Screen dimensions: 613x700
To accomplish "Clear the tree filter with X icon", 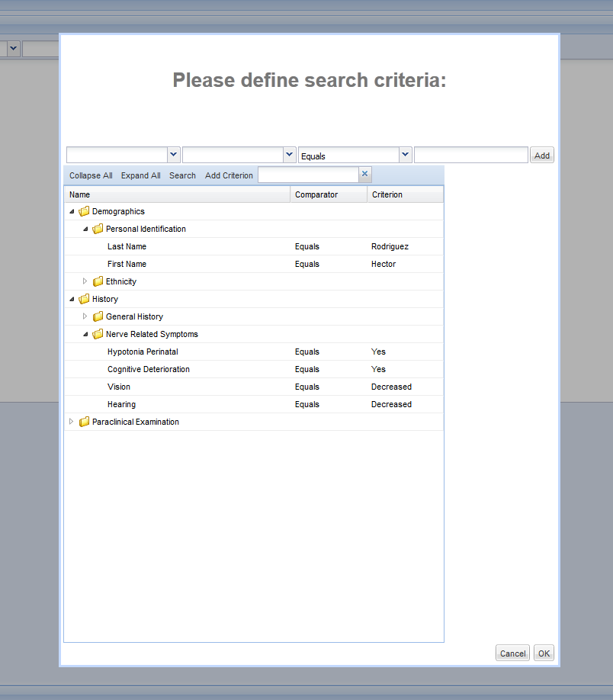I will pyautogui.click(x=364, y=174).
